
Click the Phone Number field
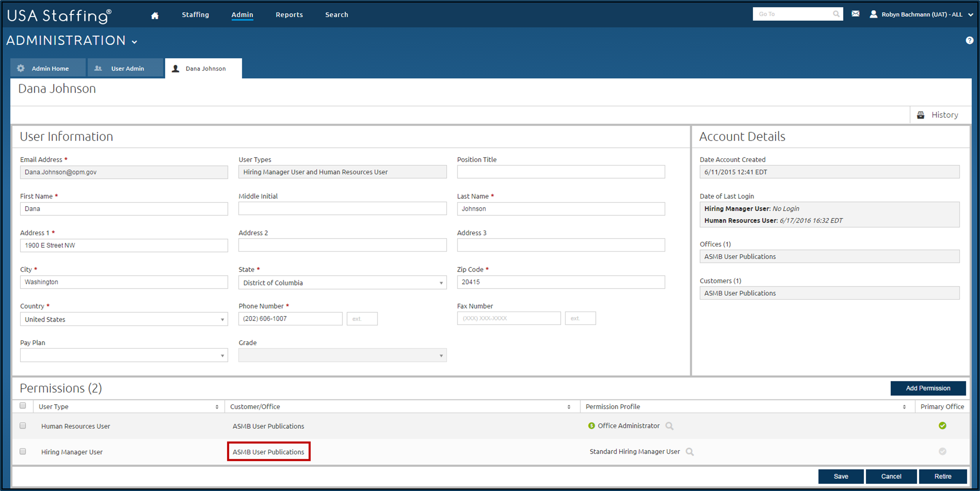coord(290,318)
